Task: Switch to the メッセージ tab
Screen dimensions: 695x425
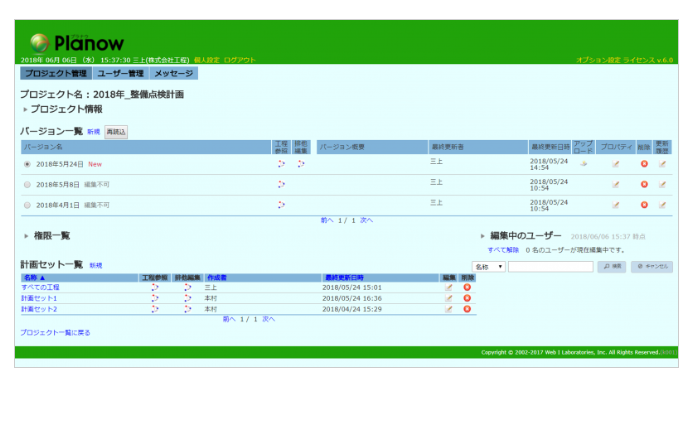Action: click(173, 73)
